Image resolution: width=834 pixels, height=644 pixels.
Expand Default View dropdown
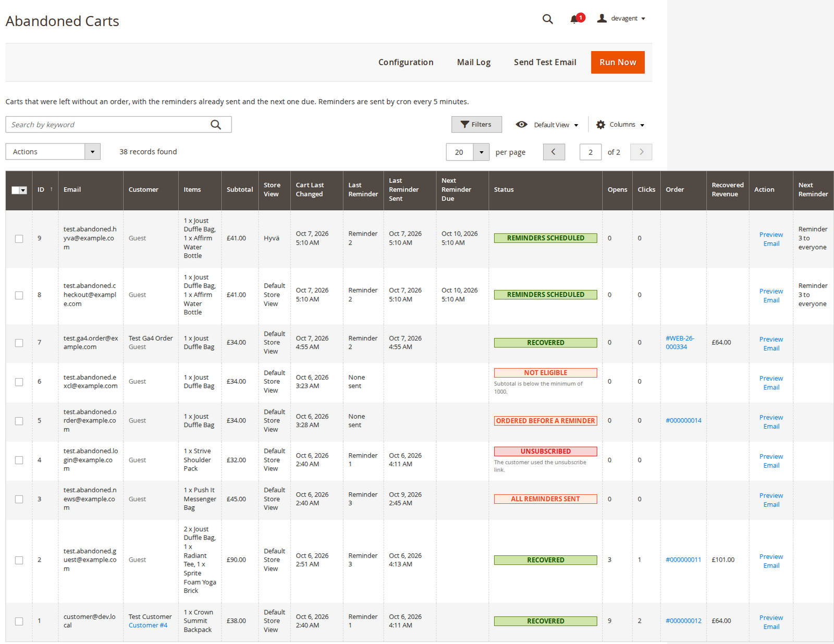(576, 125)
